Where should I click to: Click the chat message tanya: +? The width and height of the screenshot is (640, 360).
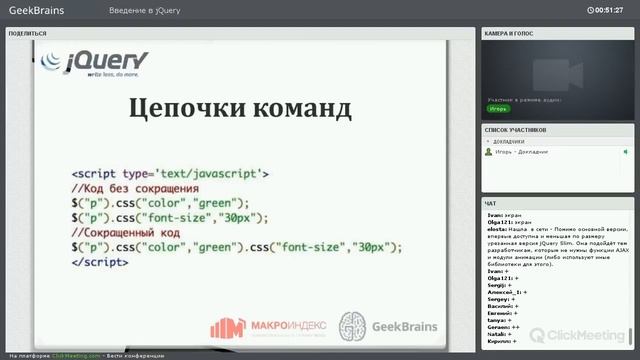[499, 320]
